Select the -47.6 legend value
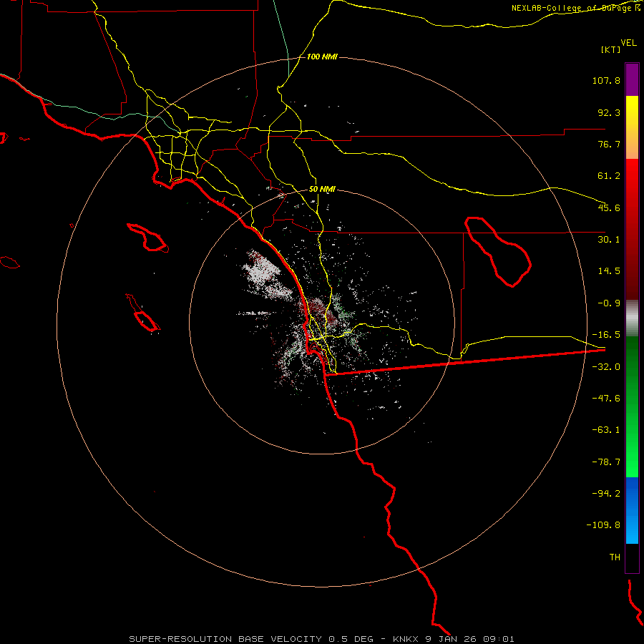 [606, 399]
